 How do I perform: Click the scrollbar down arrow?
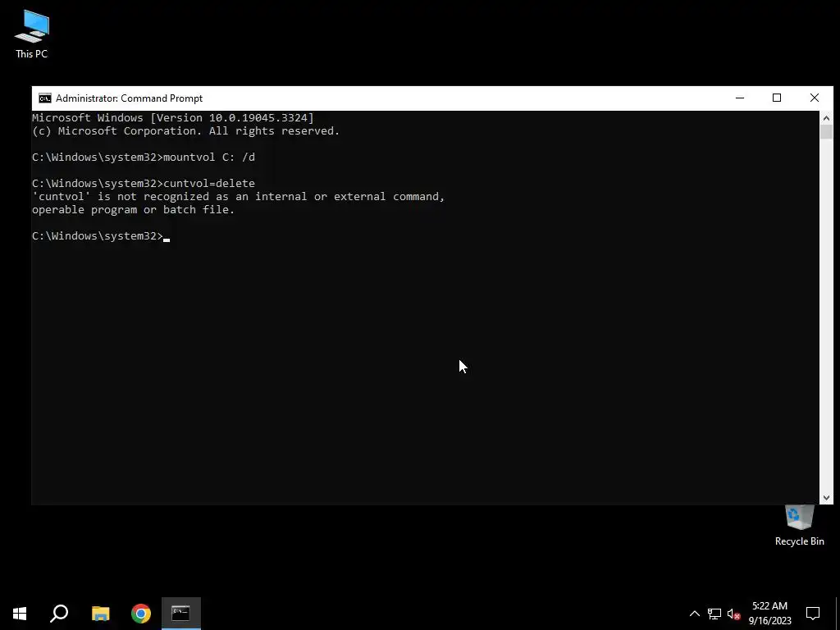pyautogui.click(x=826, y=498)
